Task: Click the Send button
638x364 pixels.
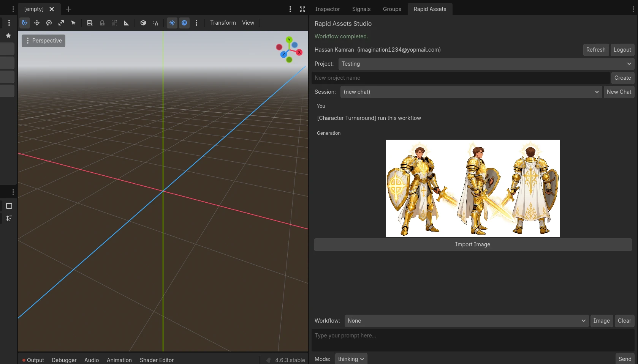Action: click(625, 359)
